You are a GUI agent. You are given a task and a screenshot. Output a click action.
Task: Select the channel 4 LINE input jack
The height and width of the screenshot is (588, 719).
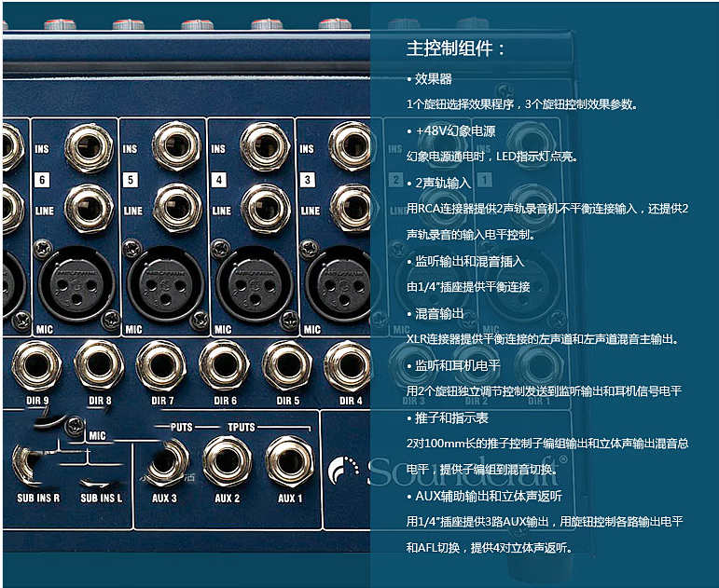(266, 209)
